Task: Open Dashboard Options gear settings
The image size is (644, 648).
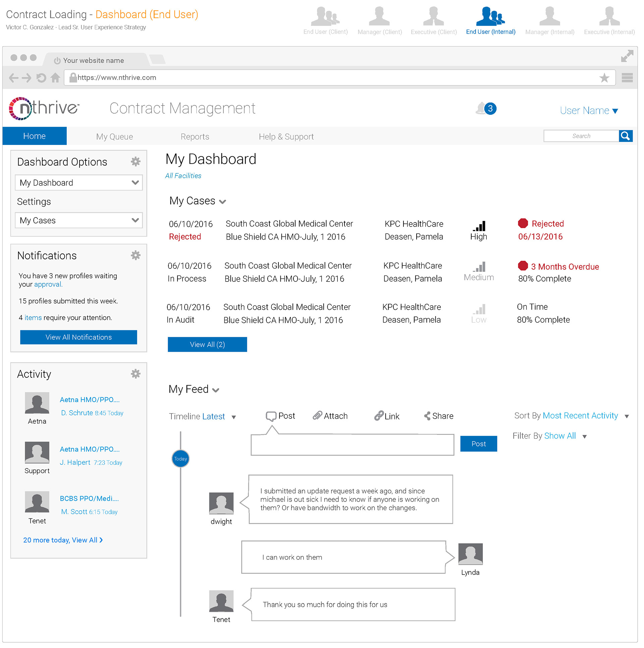Action: tap(136, 162)
